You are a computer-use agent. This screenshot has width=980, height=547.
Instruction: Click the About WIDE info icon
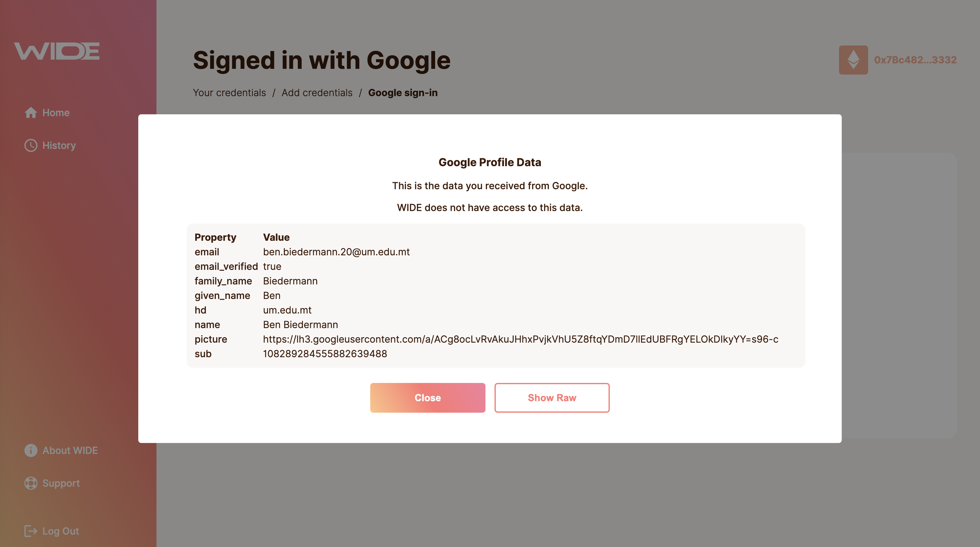coord(31,450)
